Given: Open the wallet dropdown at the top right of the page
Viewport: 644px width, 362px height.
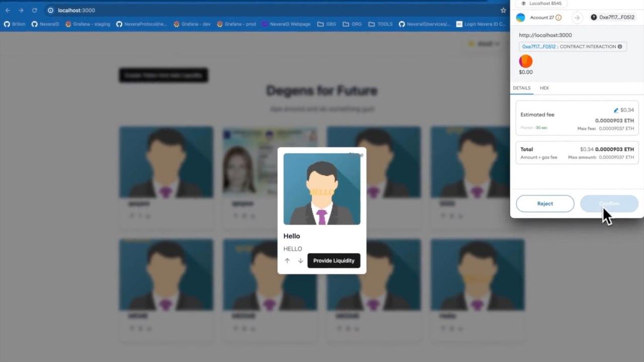Looking at the screenshot, I should click(x=484, y=44).
